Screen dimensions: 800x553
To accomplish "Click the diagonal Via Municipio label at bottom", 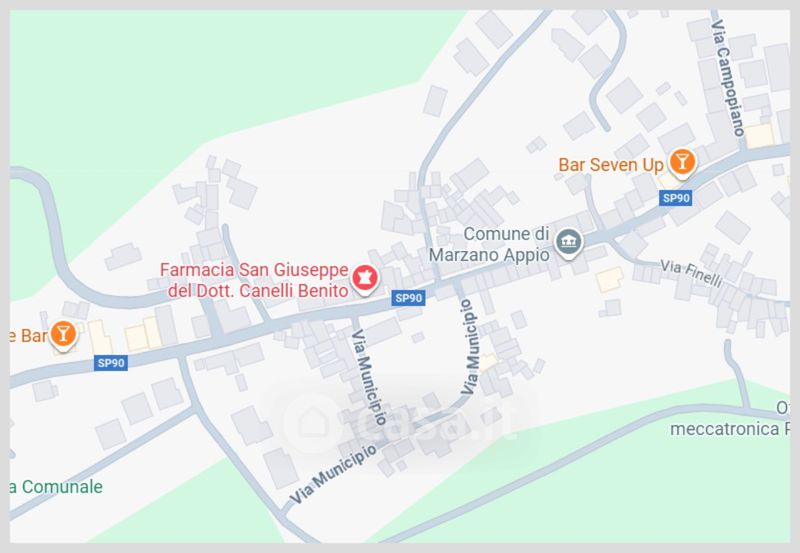I will [333, 473].
